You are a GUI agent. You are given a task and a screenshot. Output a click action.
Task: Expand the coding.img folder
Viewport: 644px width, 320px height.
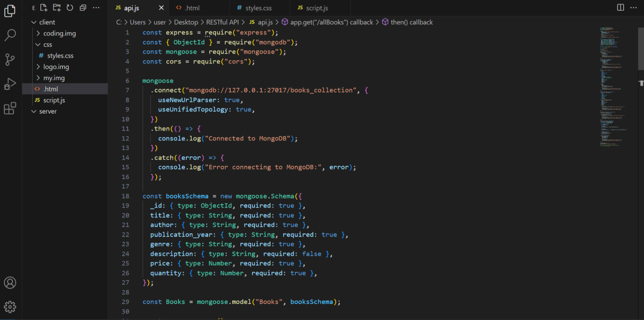click(65, 33)
